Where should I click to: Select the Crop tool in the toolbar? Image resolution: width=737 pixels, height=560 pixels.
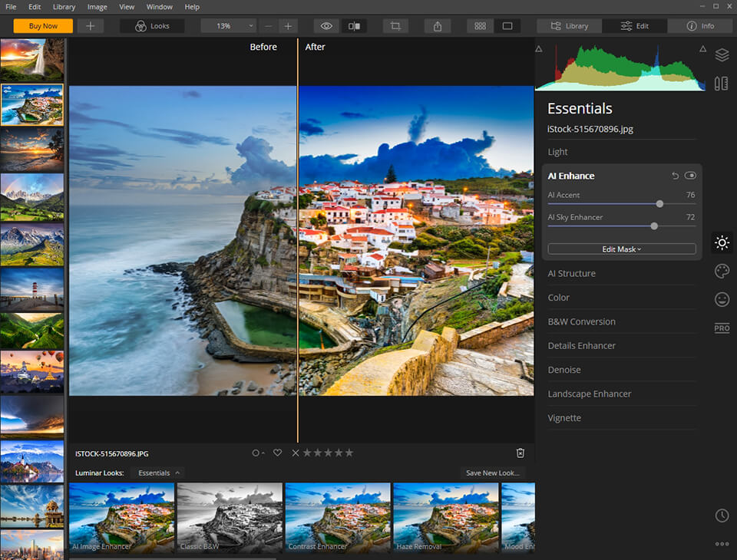(395, 25)
